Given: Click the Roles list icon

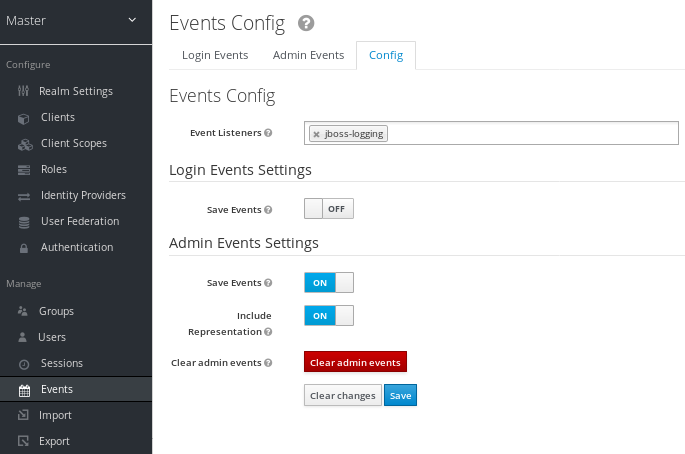Looking at the screenshot, I should tap(24, 170).
